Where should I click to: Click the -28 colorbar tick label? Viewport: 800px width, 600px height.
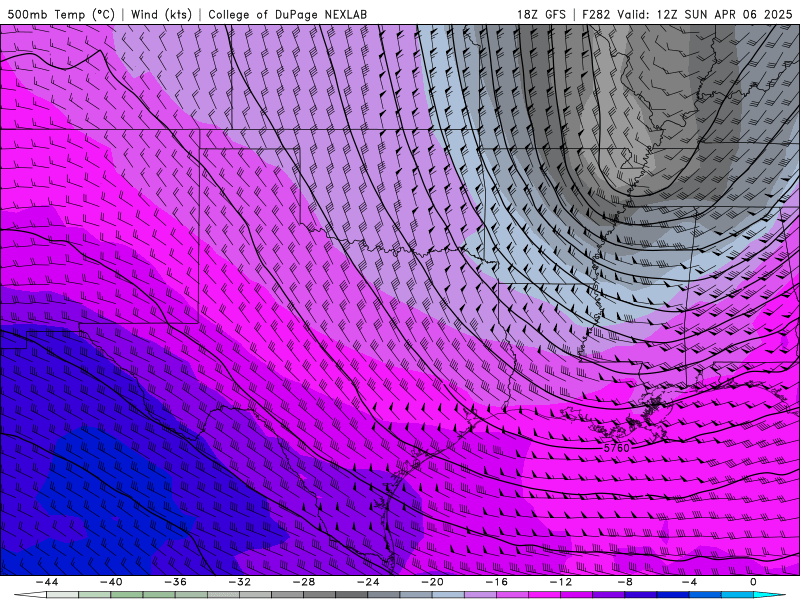(304, 582)
